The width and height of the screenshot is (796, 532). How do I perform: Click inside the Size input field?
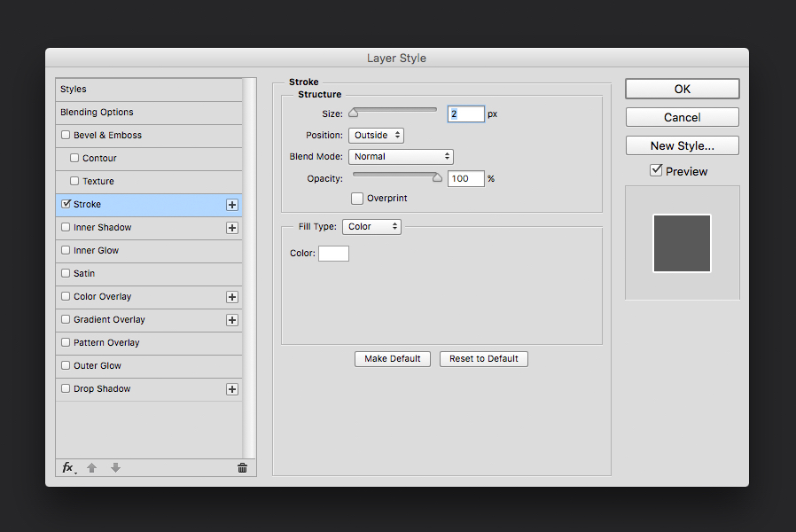(x=465, y=113)
